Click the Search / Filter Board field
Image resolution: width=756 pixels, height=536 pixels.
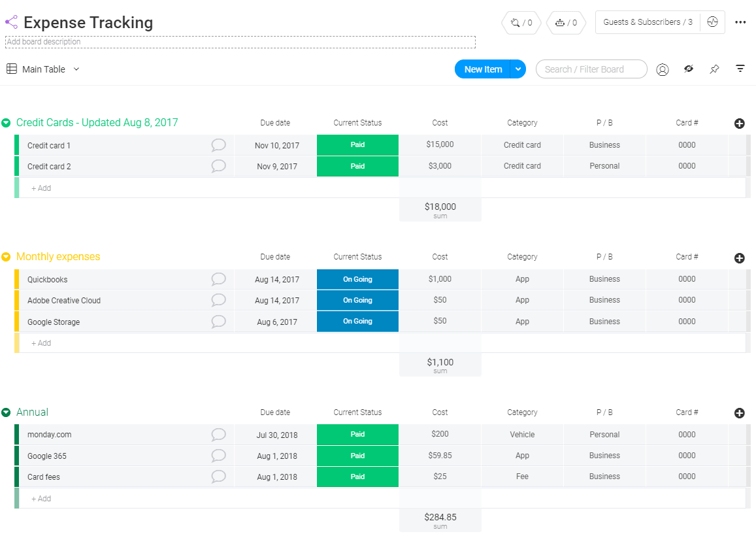(x=591, y=69)
